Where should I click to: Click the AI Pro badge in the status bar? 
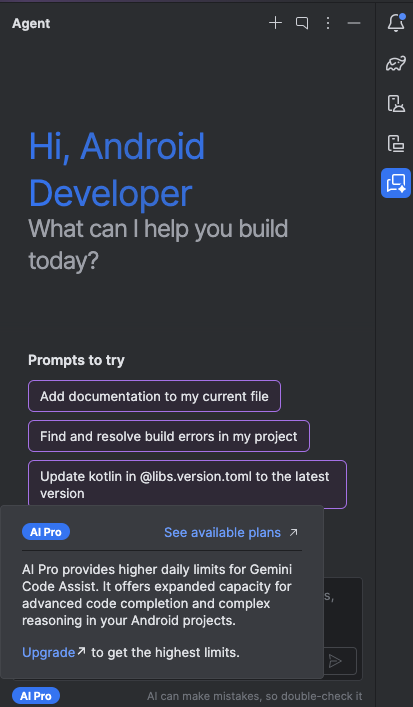point(36,696)
